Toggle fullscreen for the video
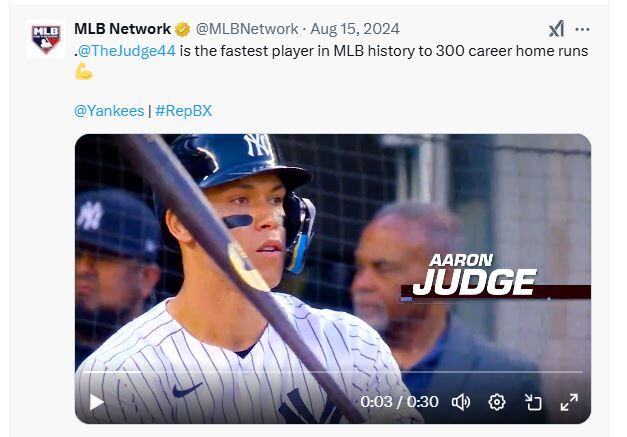Image resolution: width=627 pixels, height=437 pixels. click(568, 402)
